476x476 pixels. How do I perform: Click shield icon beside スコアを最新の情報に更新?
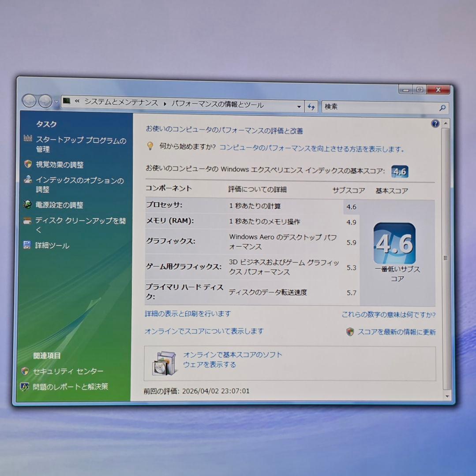(350, 331)
